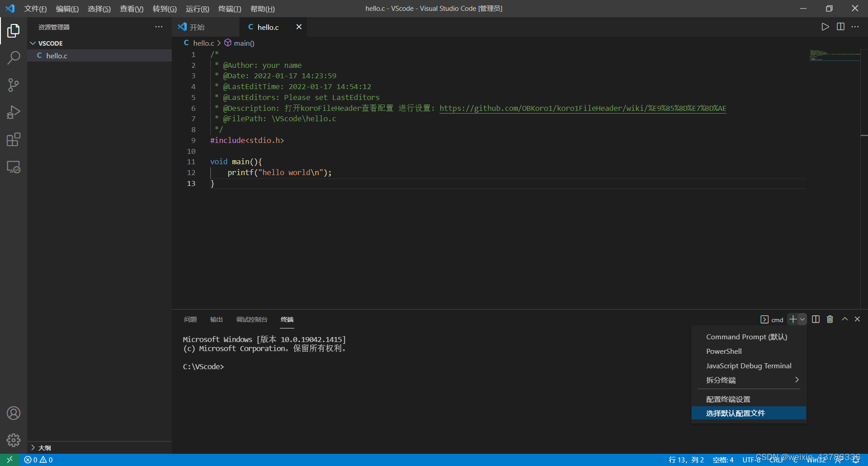
Task: Click 行 13, 列 2 cursor position
Action: pos(686,460)
